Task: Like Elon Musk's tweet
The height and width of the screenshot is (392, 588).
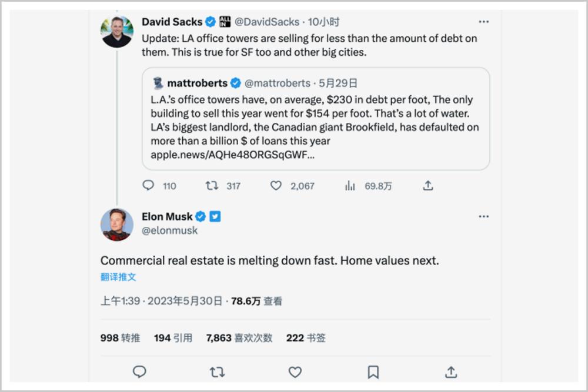Action: pyautogui.click(x=295, y=371)
